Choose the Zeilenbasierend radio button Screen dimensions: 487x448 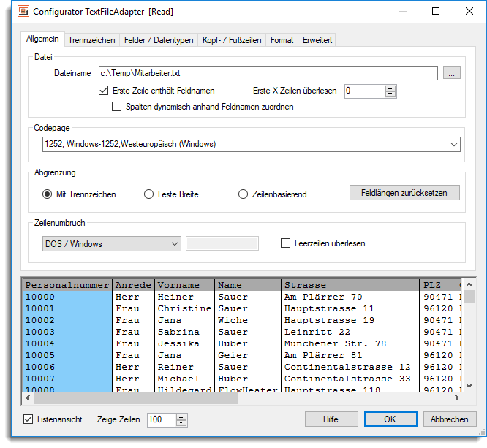point(243,194)
